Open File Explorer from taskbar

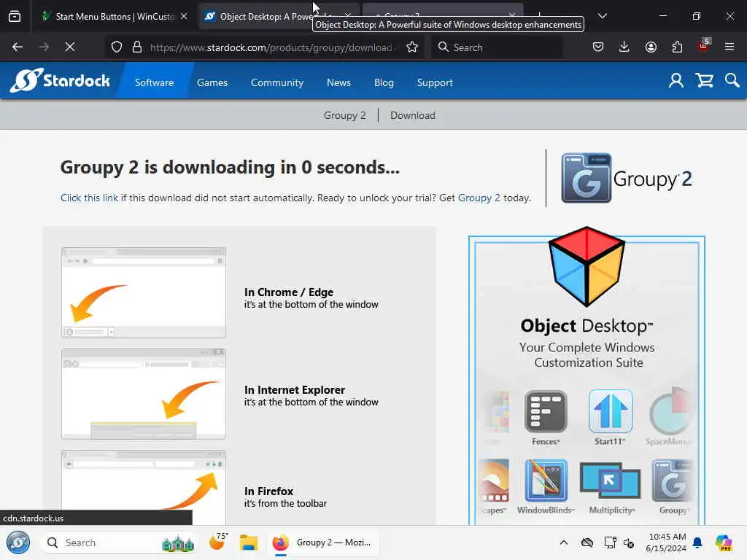point(248,542)
